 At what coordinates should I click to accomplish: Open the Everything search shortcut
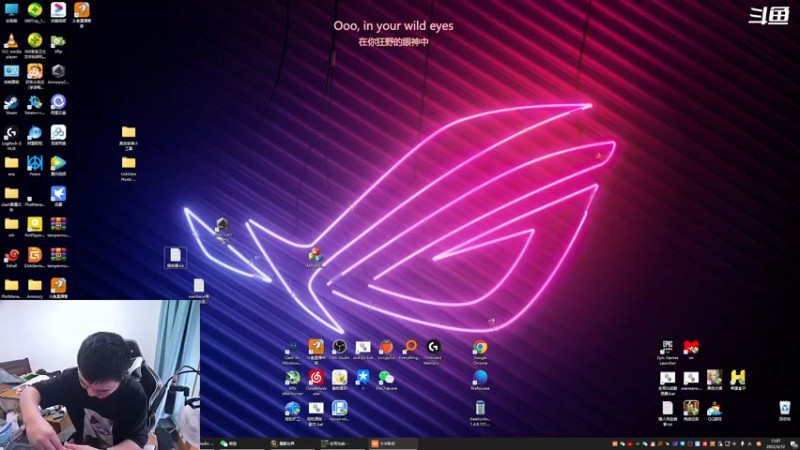[x=410, y=350]
